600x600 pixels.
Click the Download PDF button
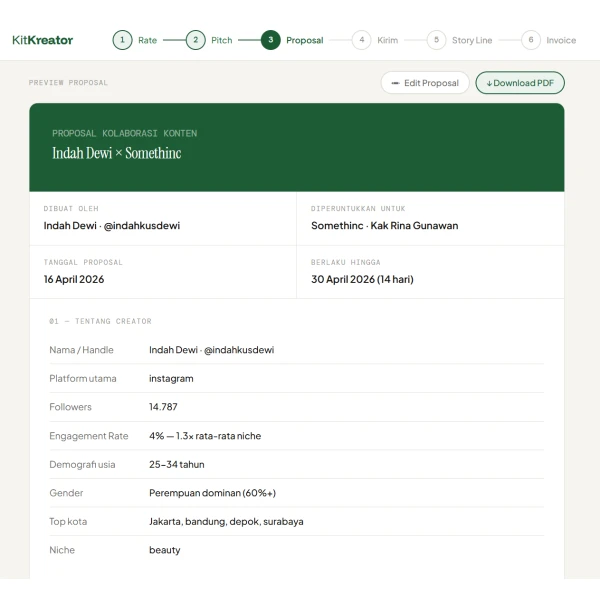click(x=520, y=83)
